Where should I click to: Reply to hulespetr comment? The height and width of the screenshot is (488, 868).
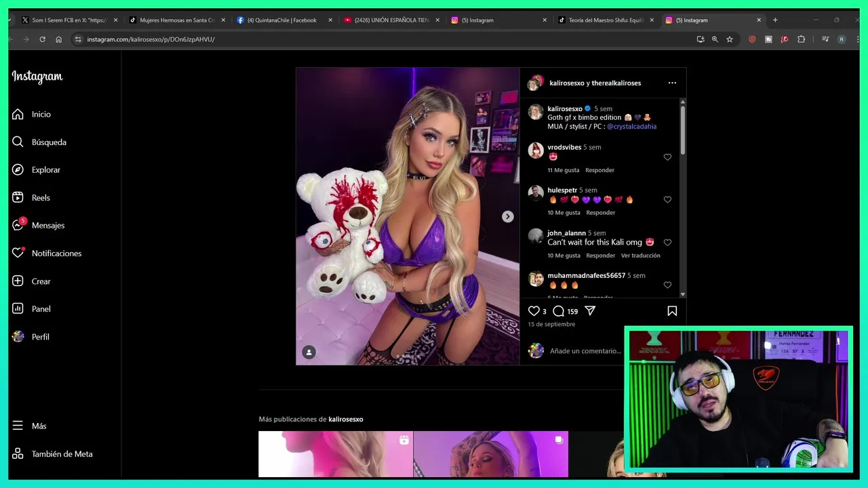point(600,213)
